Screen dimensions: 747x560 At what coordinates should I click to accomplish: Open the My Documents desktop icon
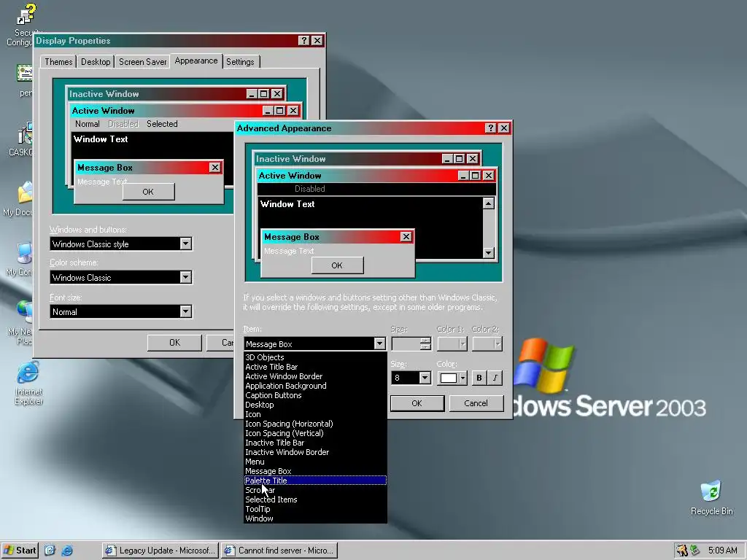click(x=19, y=198)
